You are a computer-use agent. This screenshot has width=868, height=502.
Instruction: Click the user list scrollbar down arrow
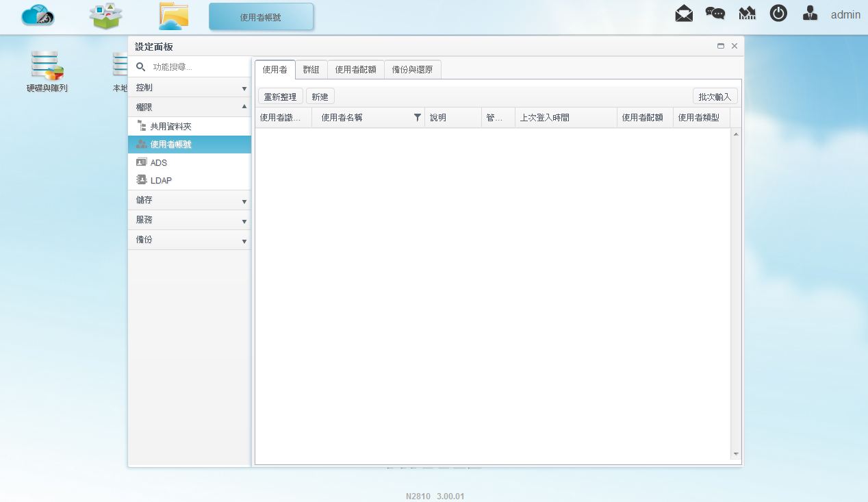736,454
